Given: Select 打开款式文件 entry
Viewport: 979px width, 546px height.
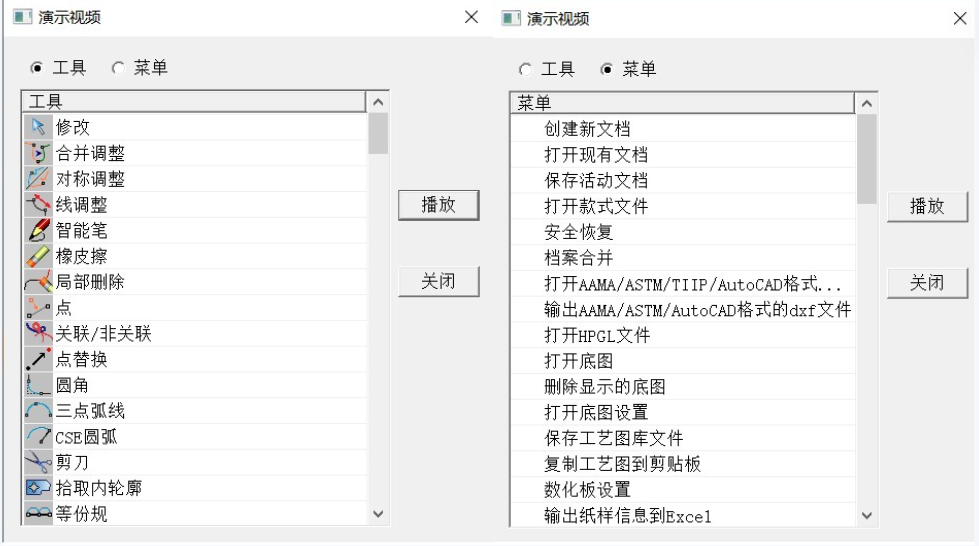Looking at the screenshot, I should [683, 206].
